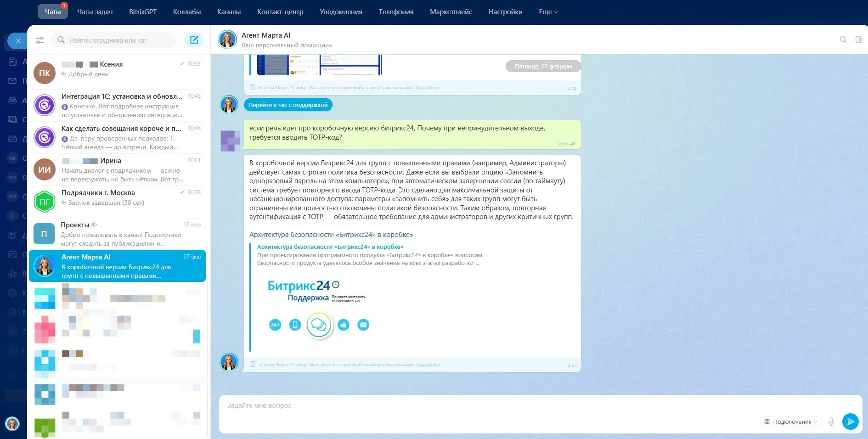868x439 pixels.
Task: Click copy icon under last Марта AI reply
Action: (252, 364)
